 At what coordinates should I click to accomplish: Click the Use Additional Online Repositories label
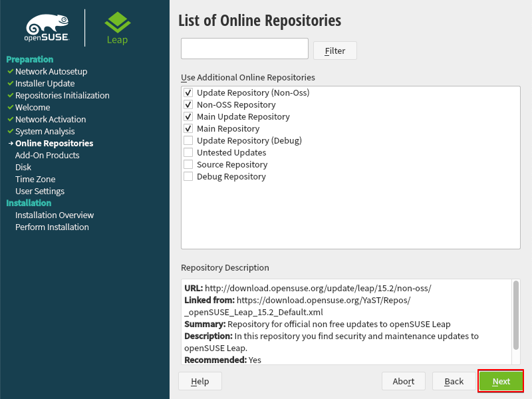click(248, 77)
